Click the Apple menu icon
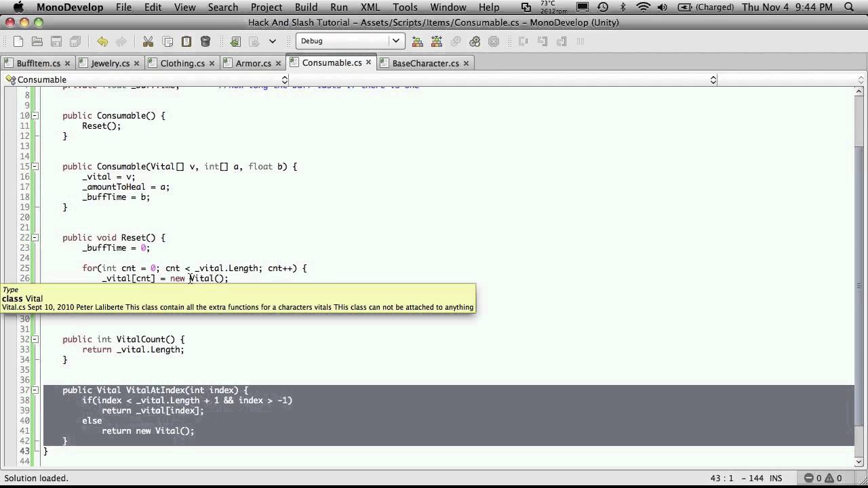Screen dimensions: 868x488 (18, 7)
